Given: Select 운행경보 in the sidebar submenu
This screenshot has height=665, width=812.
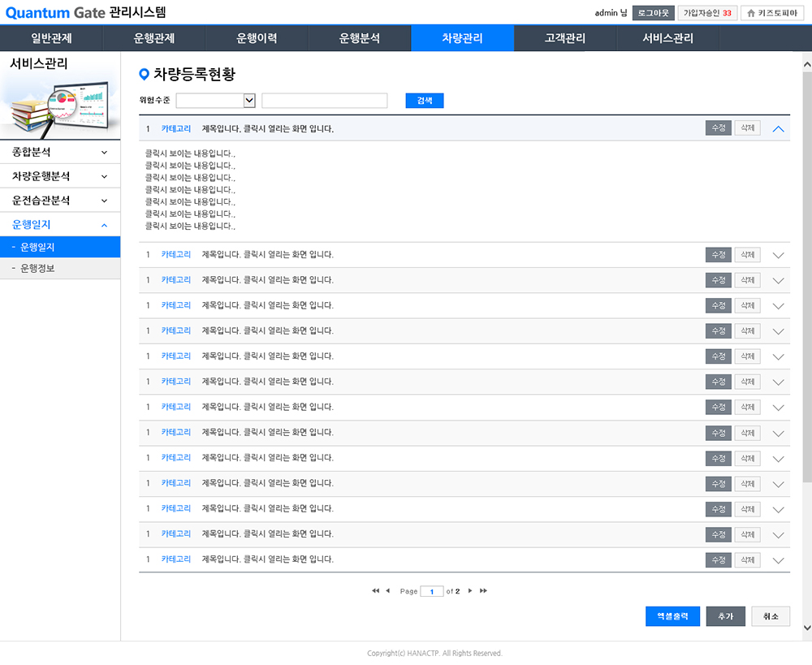Looking at the screenshot, I should click(37, 268).
